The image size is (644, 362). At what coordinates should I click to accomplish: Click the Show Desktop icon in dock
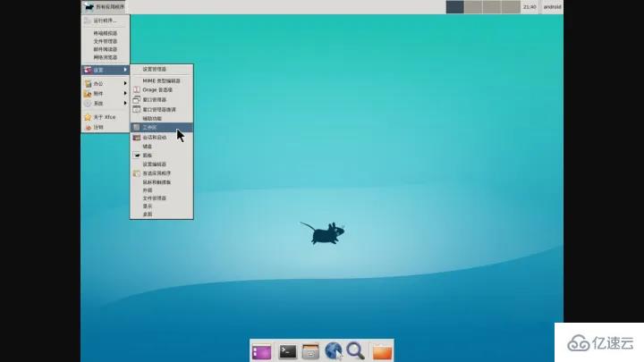261,351
